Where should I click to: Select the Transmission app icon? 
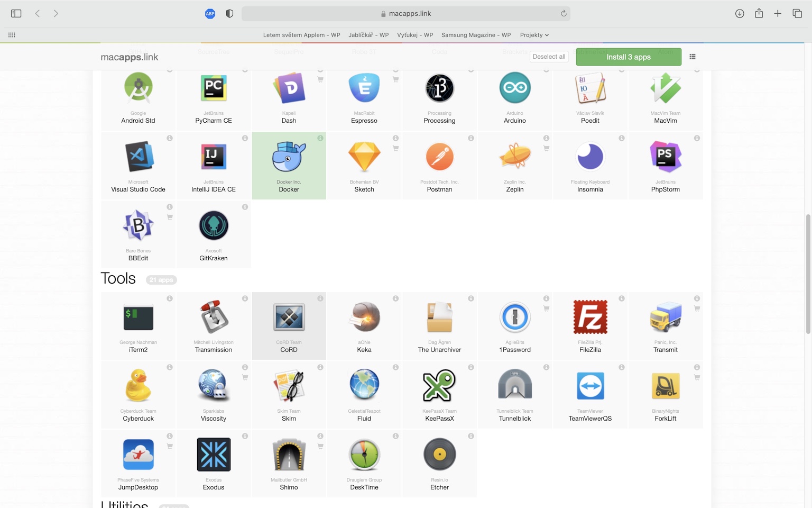(x=214, y=317)
